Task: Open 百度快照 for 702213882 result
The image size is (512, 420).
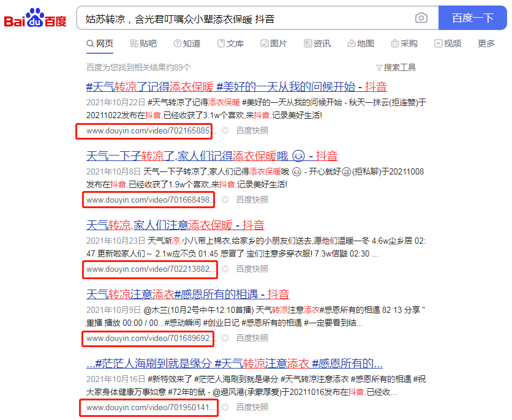Action: coord(252,269)
